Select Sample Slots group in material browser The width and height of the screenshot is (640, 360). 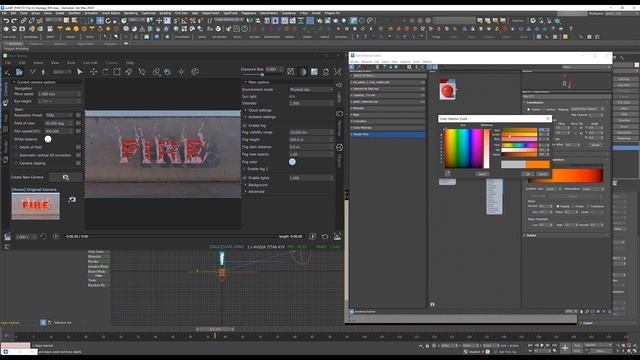click(388, 134)
